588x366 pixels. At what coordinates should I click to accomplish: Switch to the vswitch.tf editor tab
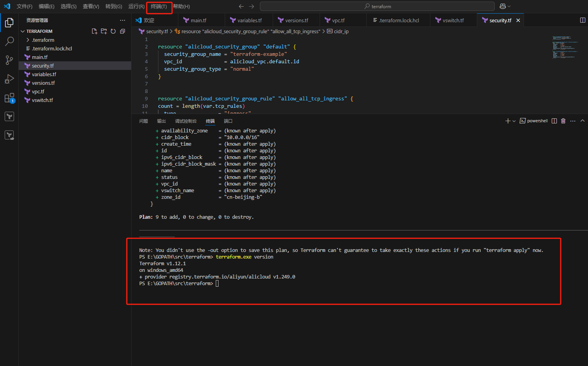point(453,20)
